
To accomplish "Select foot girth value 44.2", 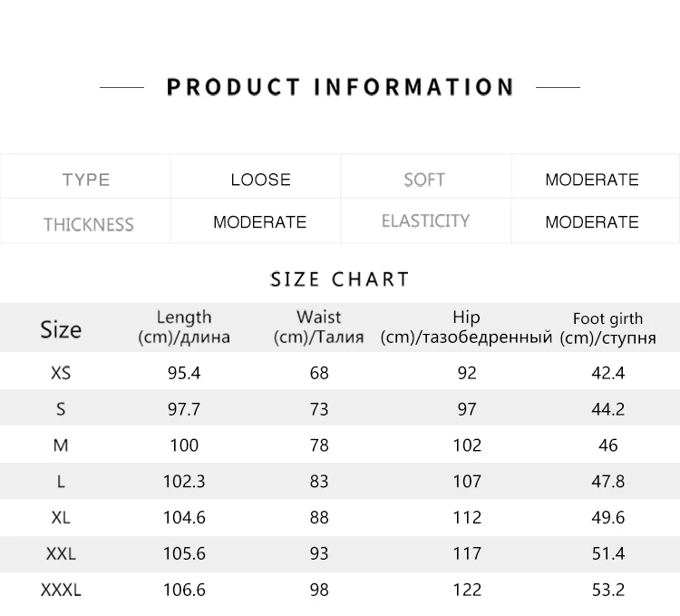I will pyautogui.click(x=608, y=408).
